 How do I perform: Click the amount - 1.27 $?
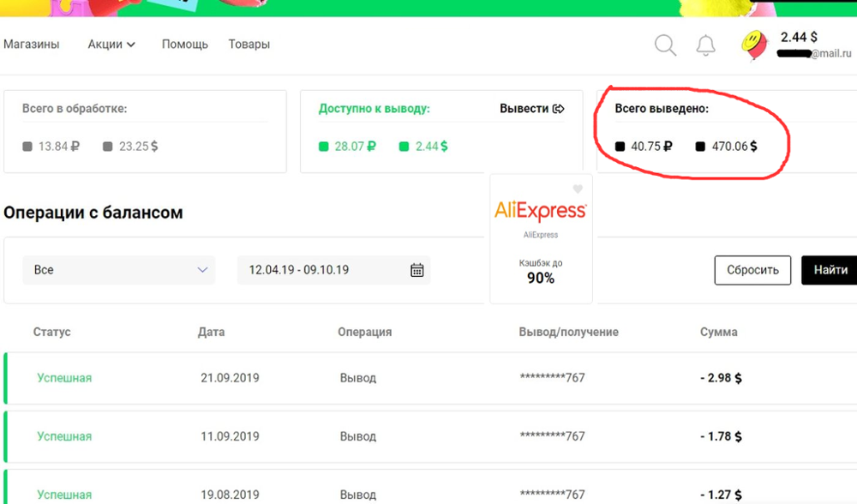[x=721, y=495]
